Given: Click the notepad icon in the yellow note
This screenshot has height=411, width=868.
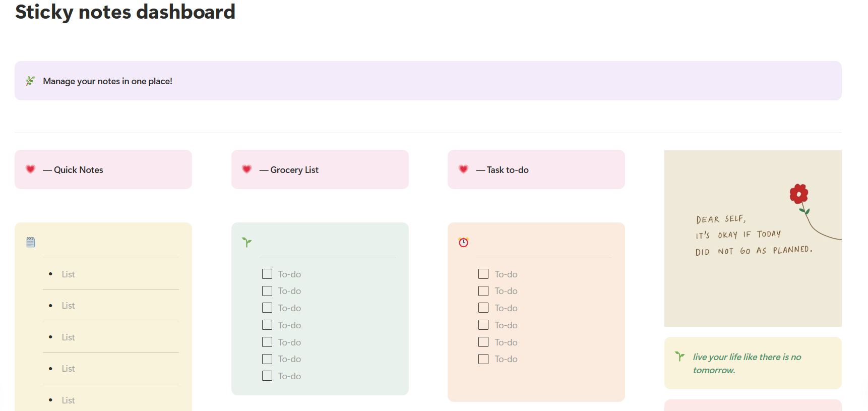Looking at the screenshot, I should pyautogui.click(x=30, y=243).
